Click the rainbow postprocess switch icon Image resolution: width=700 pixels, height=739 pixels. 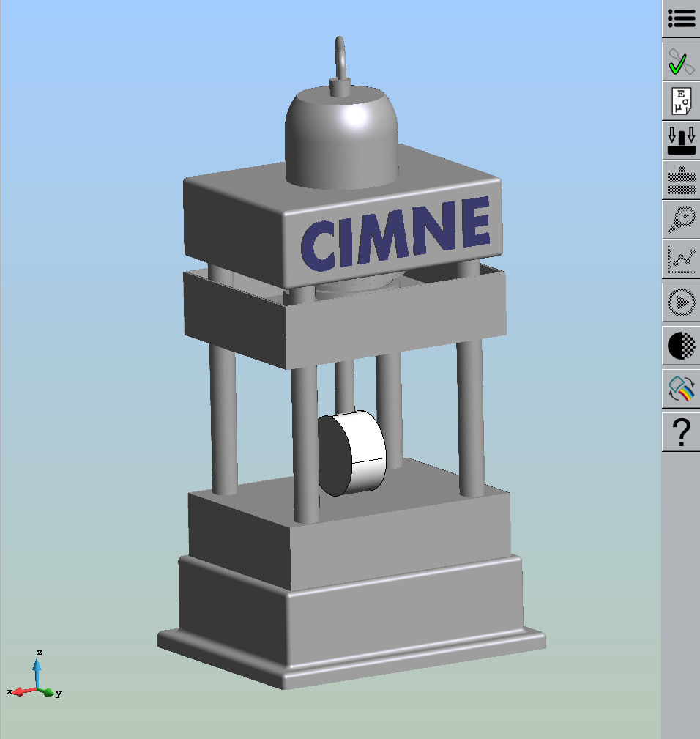click(x=681, y=390)
